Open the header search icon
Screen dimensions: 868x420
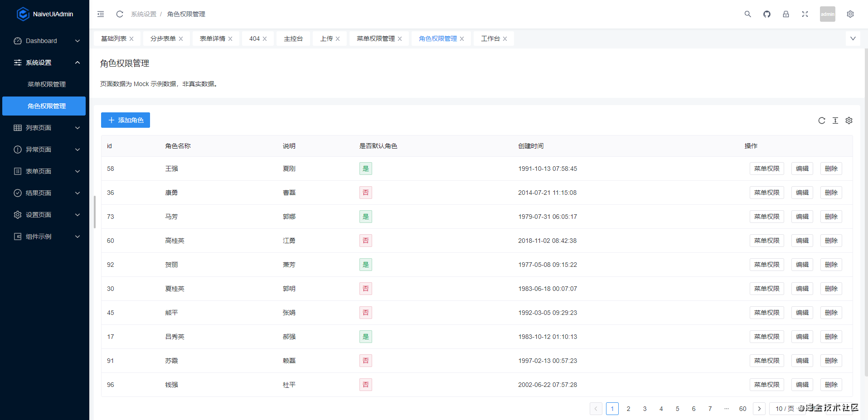748,14
